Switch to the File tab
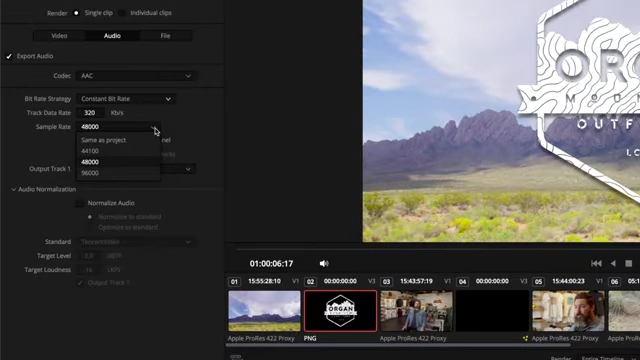This screenshot has height=360, width=640. (x=165, y=36)
